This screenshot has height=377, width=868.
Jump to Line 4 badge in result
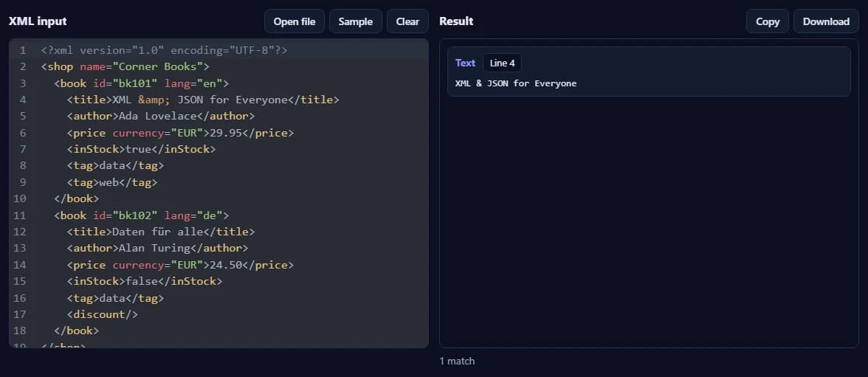(502, 63)
